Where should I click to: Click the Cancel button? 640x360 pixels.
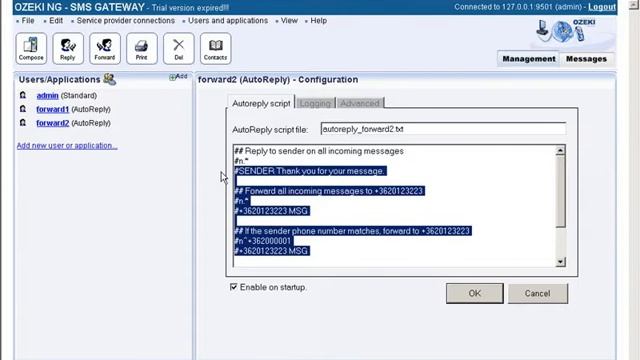coord(538,293)
